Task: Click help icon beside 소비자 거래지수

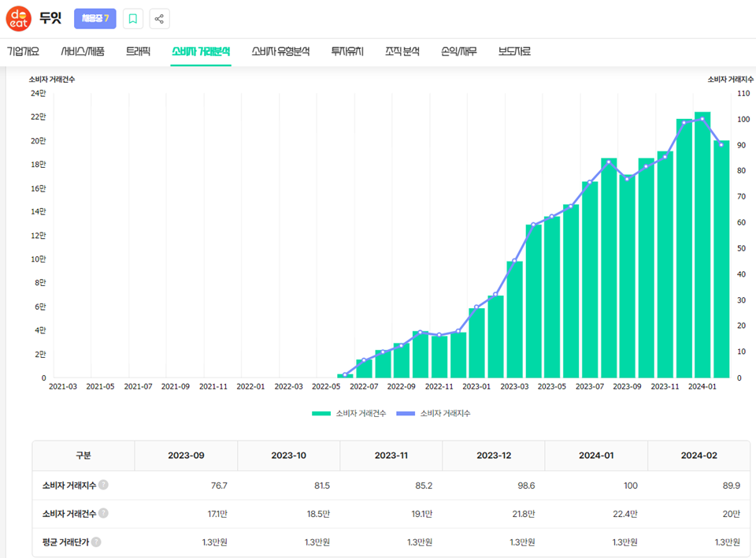Action: point(103,485)
